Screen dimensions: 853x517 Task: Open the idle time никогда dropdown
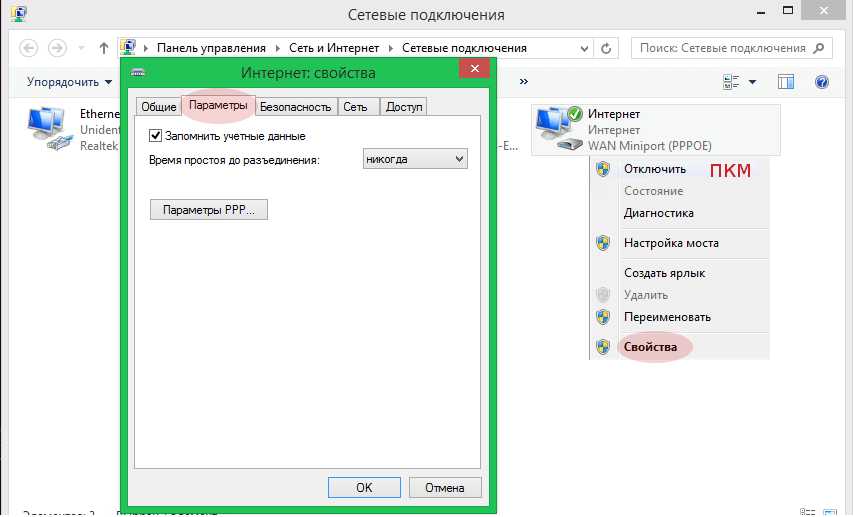(x=415, y=159)
